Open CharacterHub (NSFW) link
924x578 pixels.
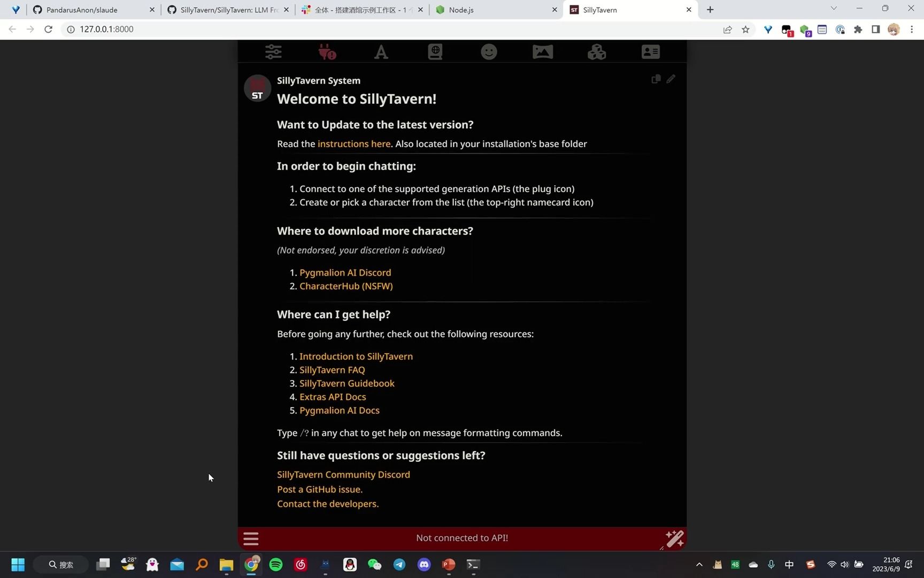tap(346, 286)
